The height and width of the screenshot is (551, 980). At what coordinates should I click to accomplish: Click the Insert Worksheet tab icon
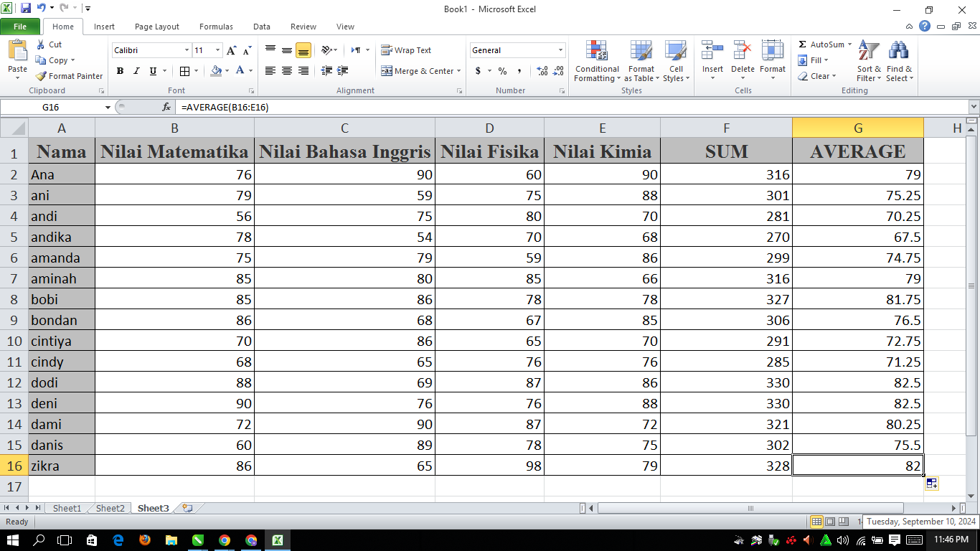[187, 508]
